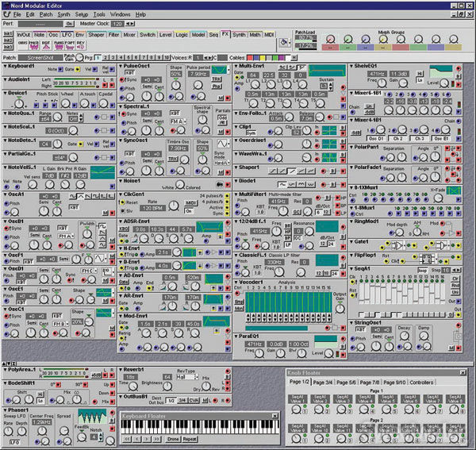Screen dimensions: 476x450
Task: Add a Digitizer module from the FX toolbar
Action: 46,45
